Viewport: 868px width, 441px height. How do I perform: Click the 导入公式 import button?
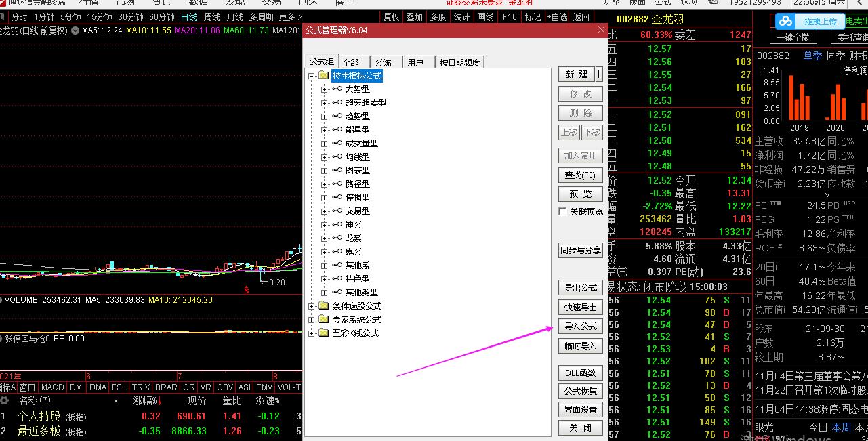579,327
